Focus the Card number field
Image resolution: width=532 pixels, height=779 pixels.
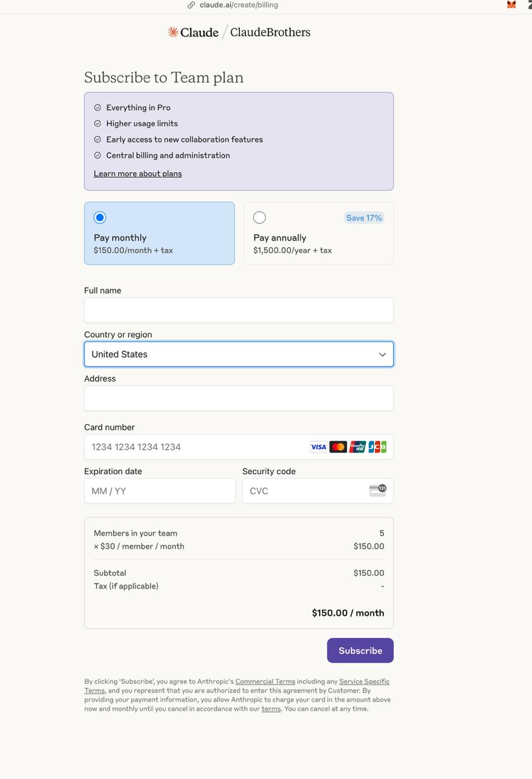(x=239, y=447)
